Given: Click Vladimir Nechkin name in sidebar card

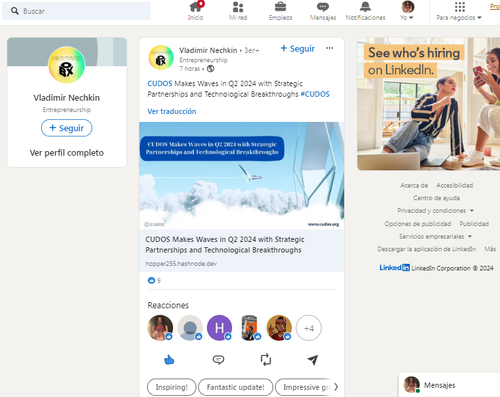Looking at the screenshot, I should coord(67,98).
